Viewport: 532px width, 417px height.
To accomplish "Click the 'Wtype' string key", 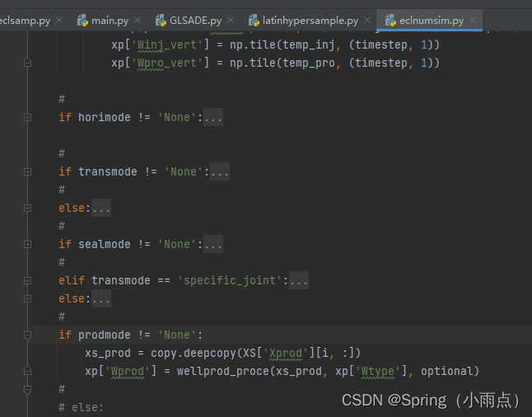I will (x=378, y=371).
